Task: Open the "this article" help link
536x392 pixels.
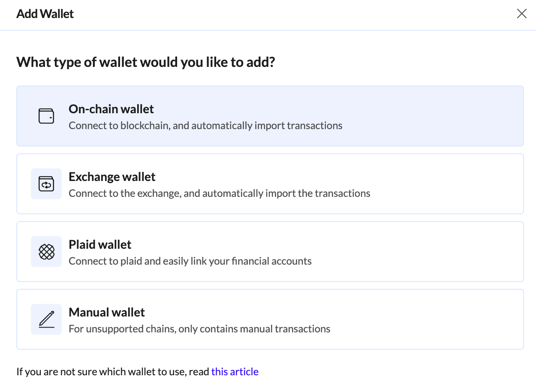Action: click(x=235, y=371)
